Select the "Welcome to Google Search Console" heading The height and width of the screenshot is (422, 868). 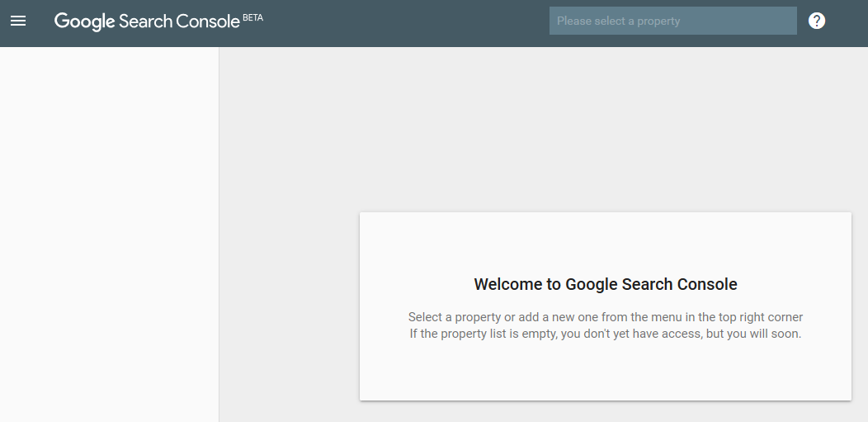tap(605, 284)
